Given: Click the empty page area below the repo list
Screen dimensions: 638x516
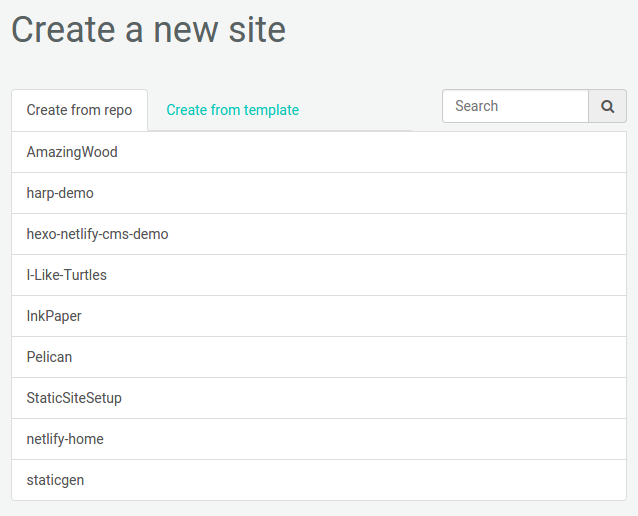Looking at the screenshot, I should click(x=319, y=508).
